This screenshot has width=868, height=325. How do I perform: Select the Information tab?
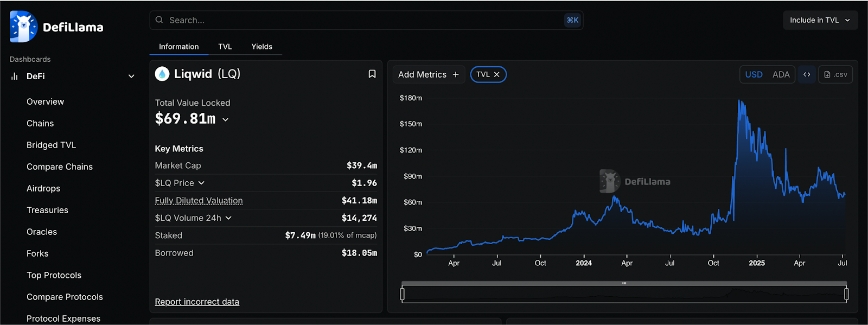[179, 47]
